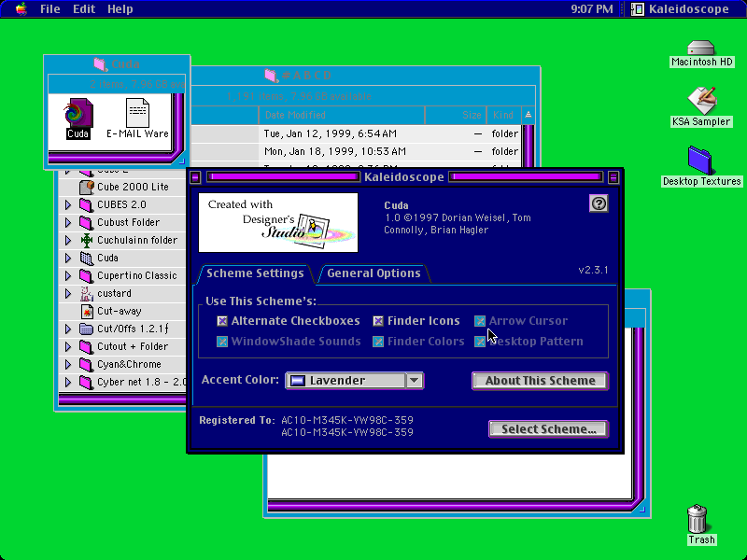The width and height of the screenshot is (747, 560).
Task: Click the sort order arrow button
Action: (529, 115)
